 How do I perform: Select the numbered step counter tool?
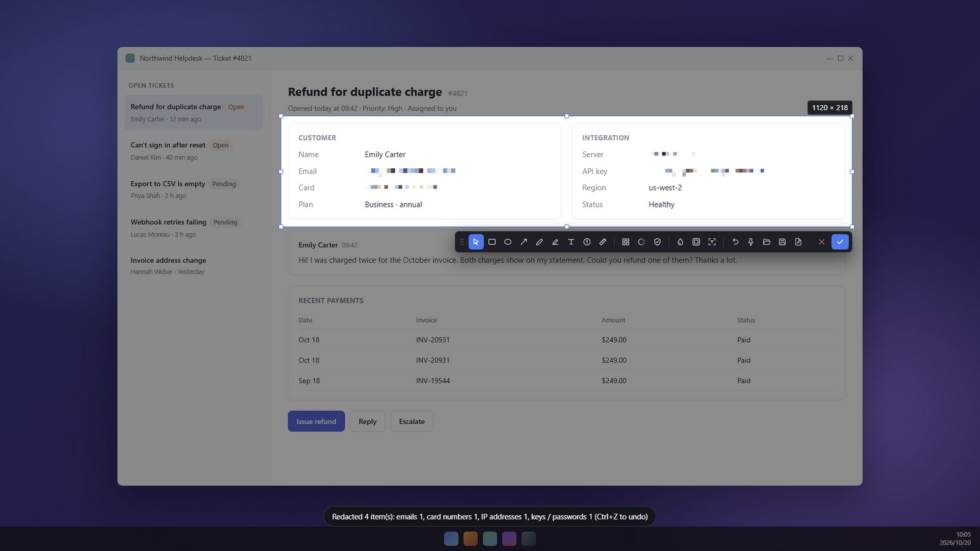587,242
